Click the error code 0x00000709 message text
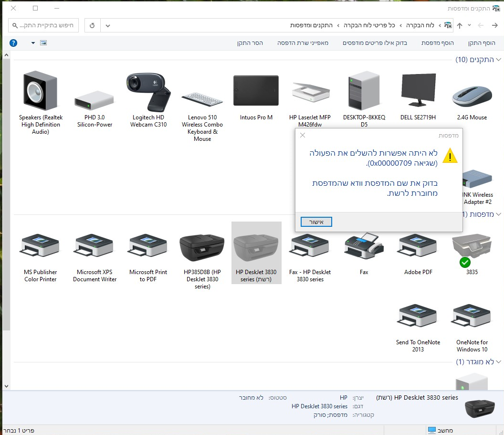 pos(402,163)
